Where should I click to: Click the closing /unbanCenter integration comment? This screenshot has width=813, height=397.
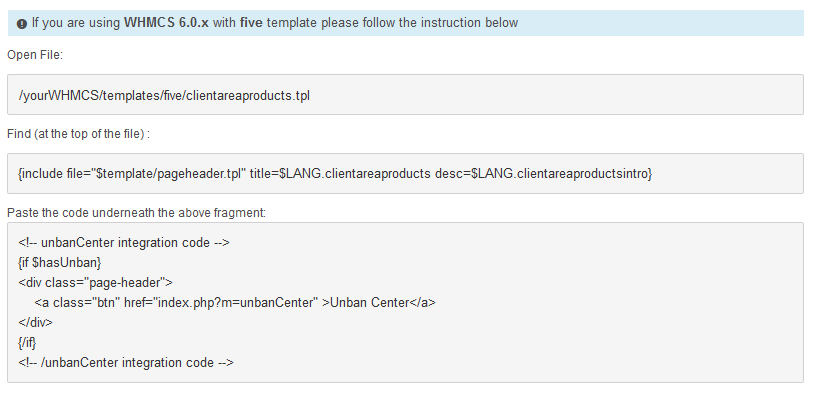[x=126, y=362]
